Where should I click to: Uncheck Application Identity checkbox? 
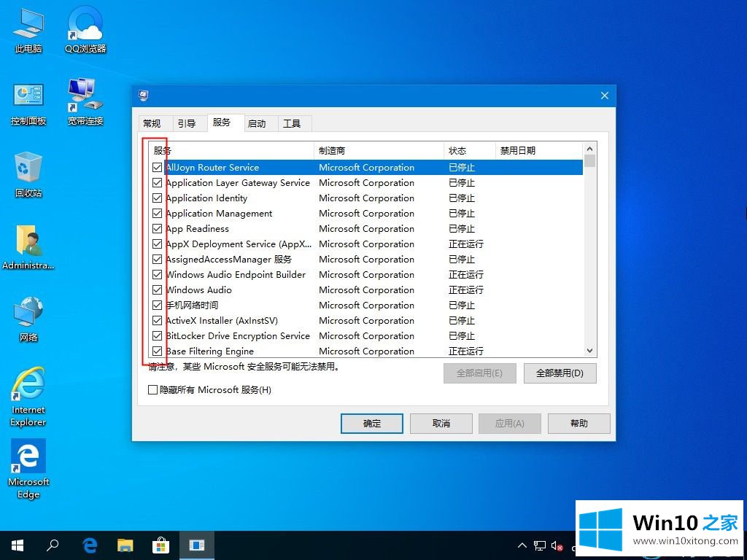coord(158,198)
